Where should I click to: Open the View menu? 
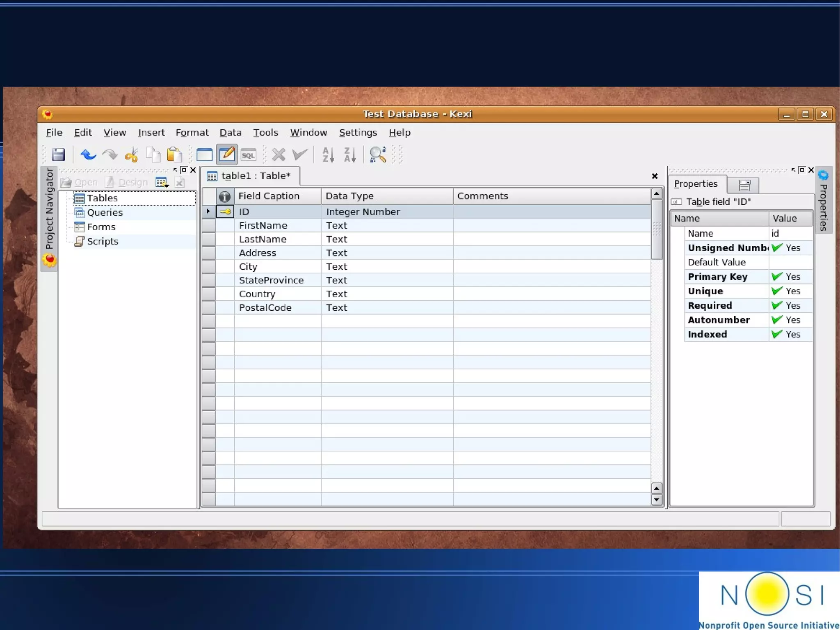[115, 133]
